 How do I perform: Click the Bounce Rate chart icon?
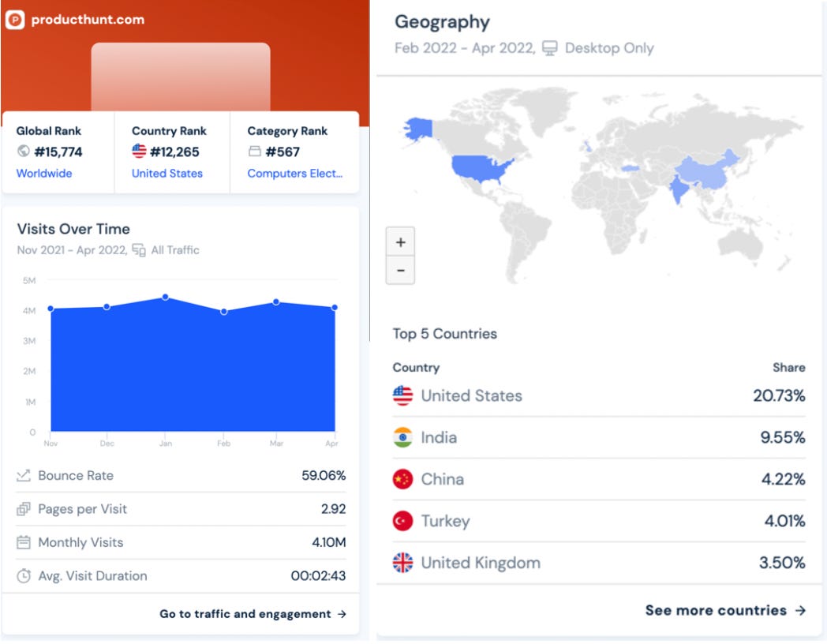(24, 476)
